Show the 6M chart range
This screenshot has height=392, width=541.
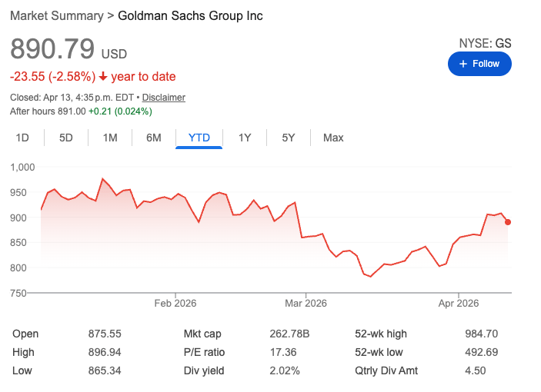[154, 138]
